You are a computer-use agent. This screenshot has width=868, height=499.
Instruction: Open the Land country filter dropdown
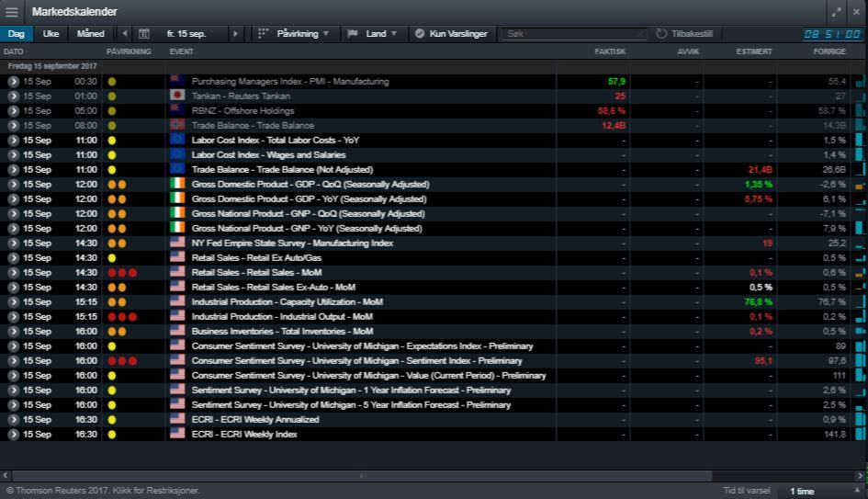tap(372, 34)
